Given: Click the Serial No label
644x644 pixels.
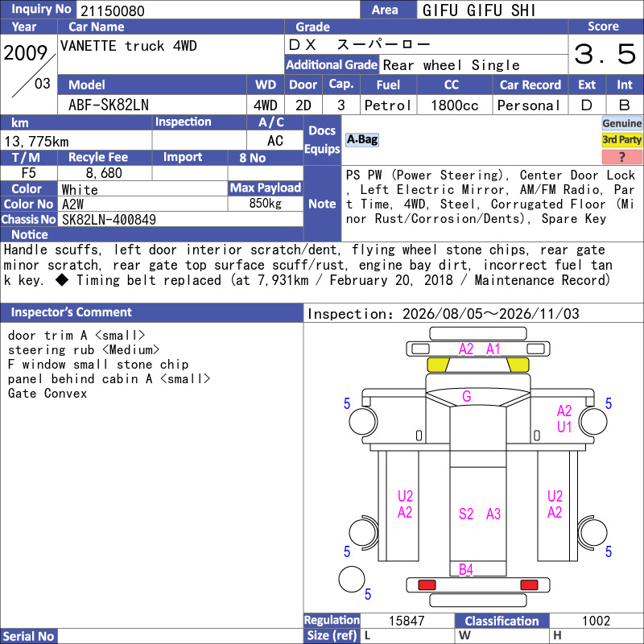Looking at the screenshot, I should pos(29,636).
